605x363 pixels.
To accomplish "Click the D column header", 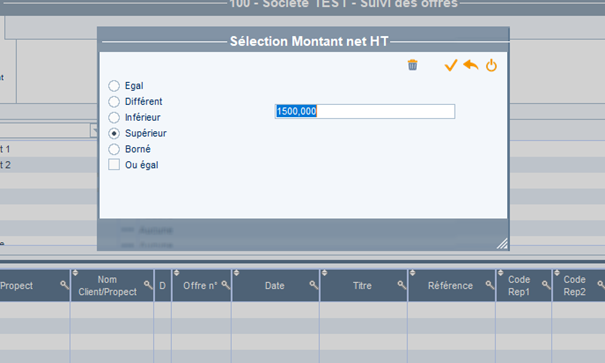I will (x=162, y=285).
